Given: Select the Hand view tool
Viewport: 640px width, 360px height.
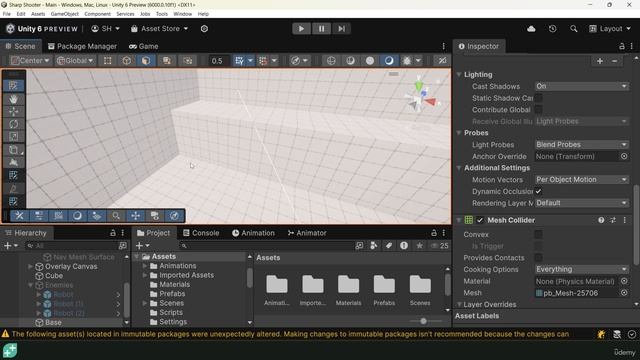Looking at the screenshot, I should 13,99.
